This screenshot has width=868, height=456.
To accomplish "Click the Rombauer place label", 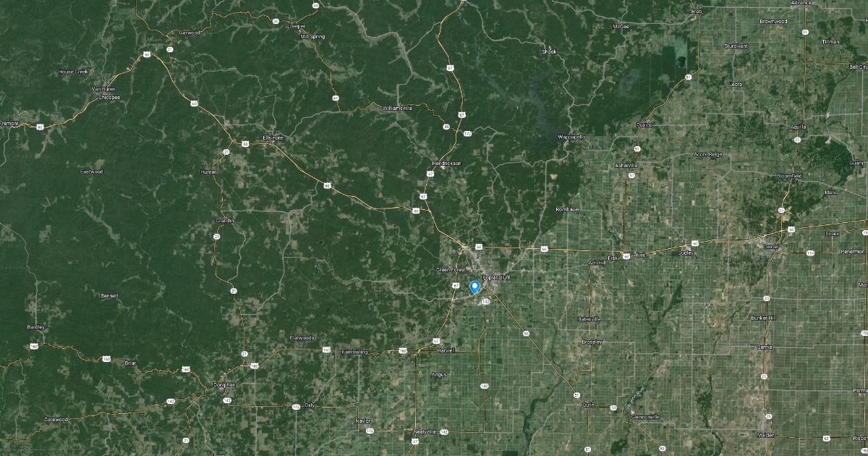I will pos(568,209).
